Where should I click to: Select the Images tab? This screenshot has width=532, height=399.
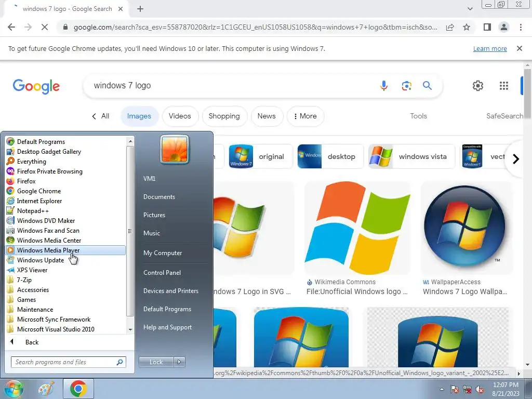tap(139, 116)
